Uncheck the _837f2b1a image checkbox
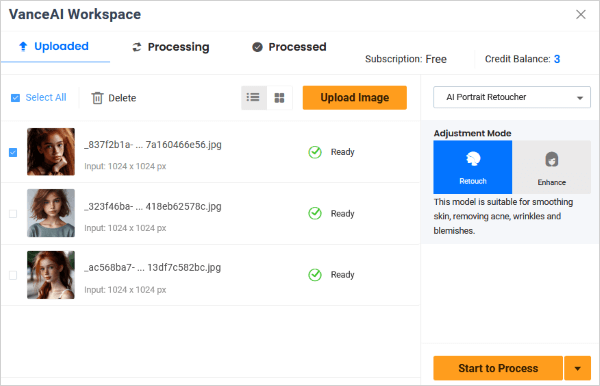Screen dimensions: 600x386 pyautogui.click(x=13, y=153)
